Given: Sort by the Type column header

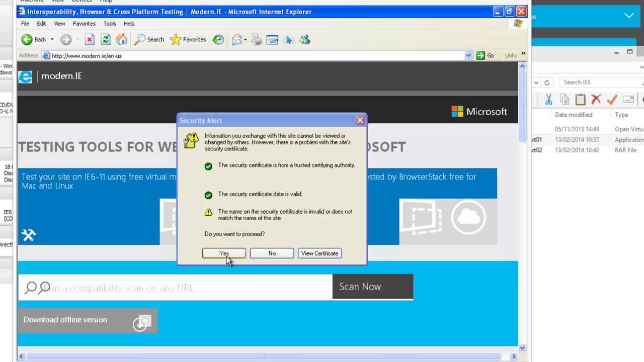Looking at the screenshot, I should [x=621, y=115].
